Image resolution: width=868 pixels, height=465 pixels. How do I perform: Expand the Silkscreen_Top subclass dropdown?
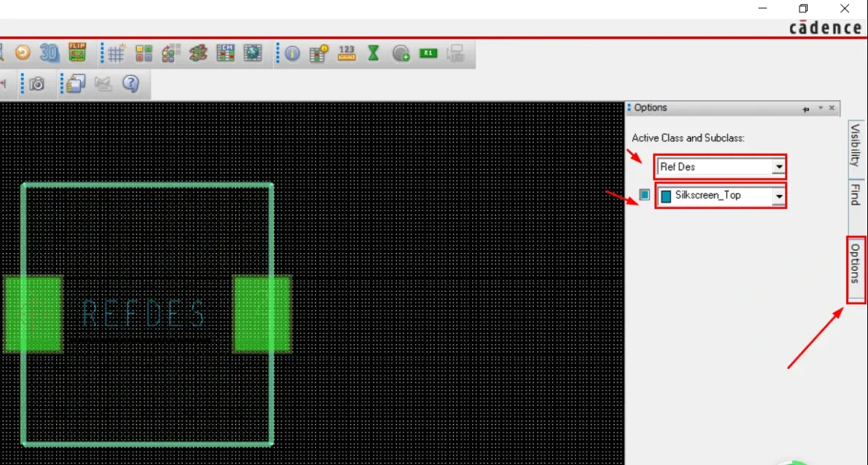point(779,196)
